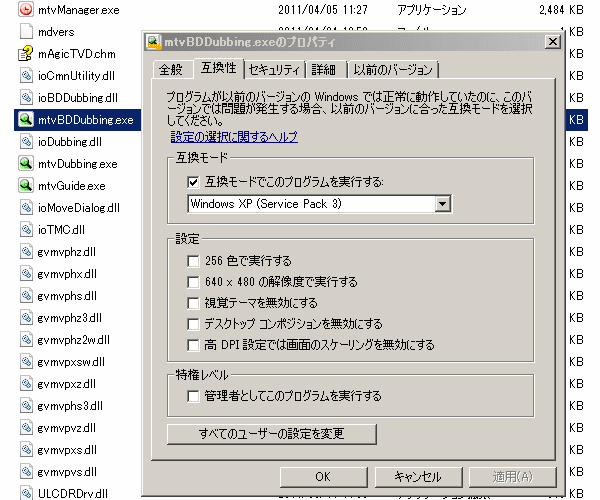Click the mtvManager.exe file icon

[26, 8]
